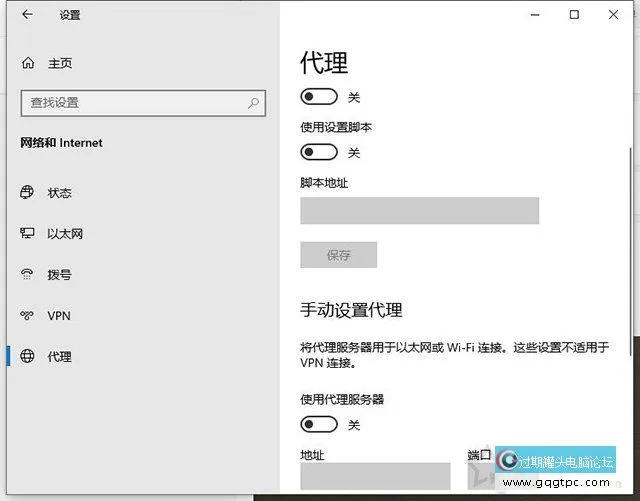
Task: Open the 拨号 settings page
Action: click(60, 274)
